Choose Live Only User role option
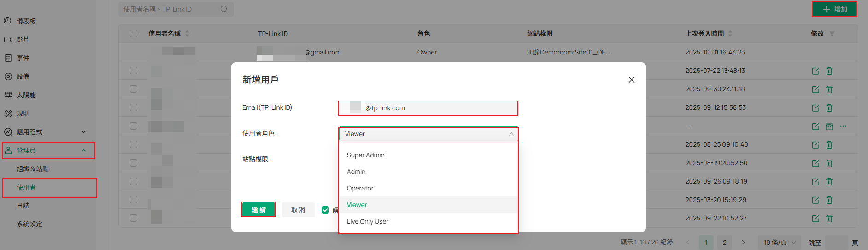The image size is (868, 250). tap(368, 221)
